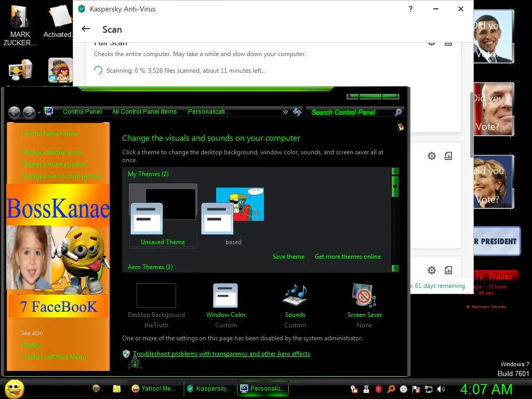Screen dimensions: 532x399
Task: Open Window Color settings
Action: 226,305
